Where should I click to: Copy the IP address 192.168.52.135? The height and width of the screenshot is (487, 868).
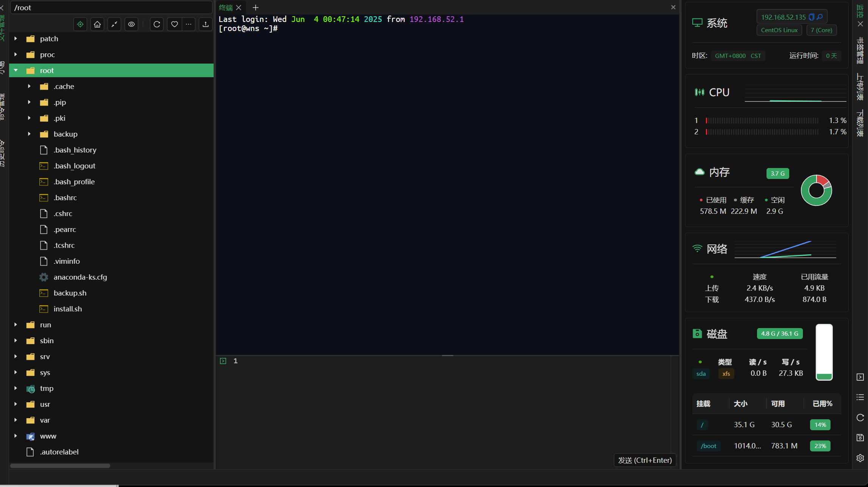[812, 17]
